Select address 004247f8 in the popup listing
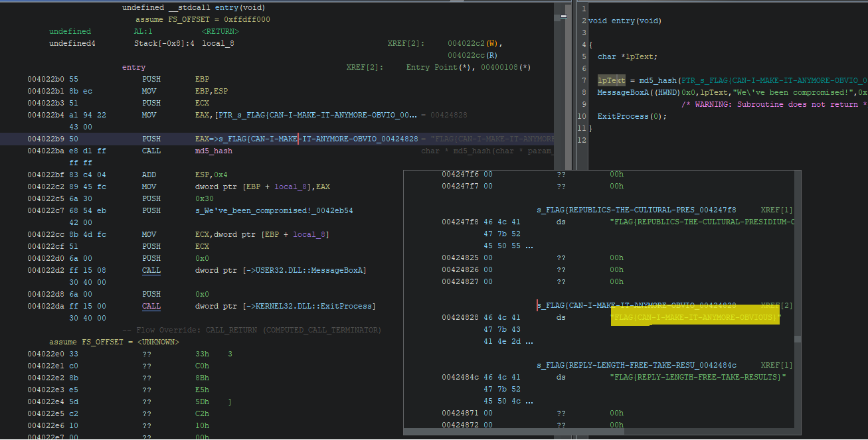868x440 pixels. (x=461, y=222)
